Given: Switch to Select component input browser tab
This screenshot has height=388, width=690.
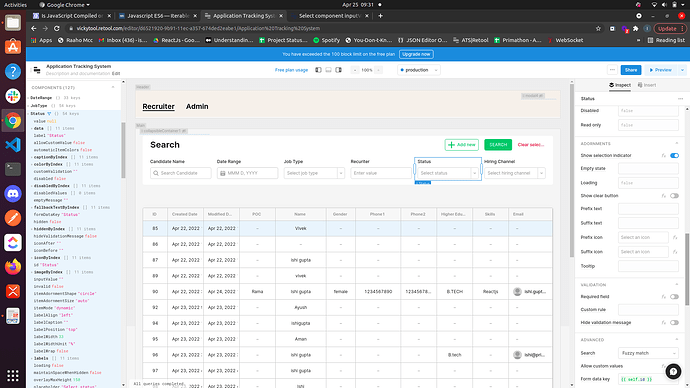Looking at the screenshot, I should coord(330,16).
